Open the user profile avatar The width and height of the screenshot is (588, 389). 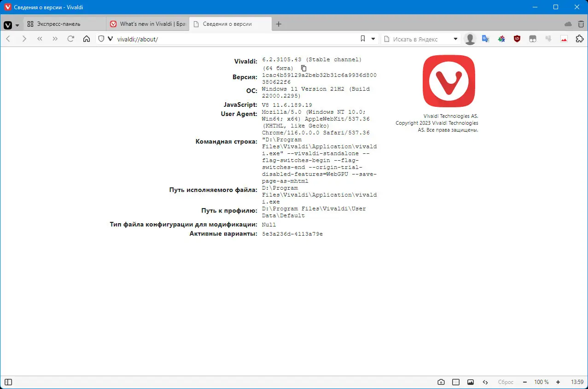[470, 39]
